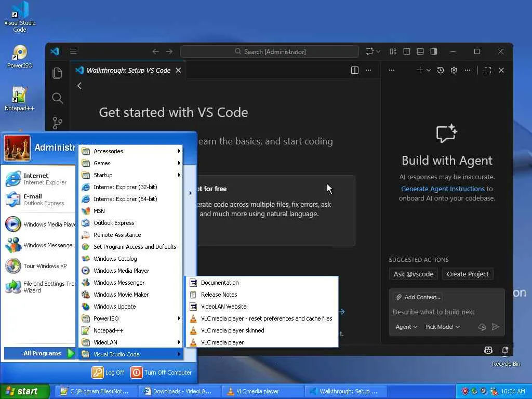Expand the Games submenu

coord(130,163)
